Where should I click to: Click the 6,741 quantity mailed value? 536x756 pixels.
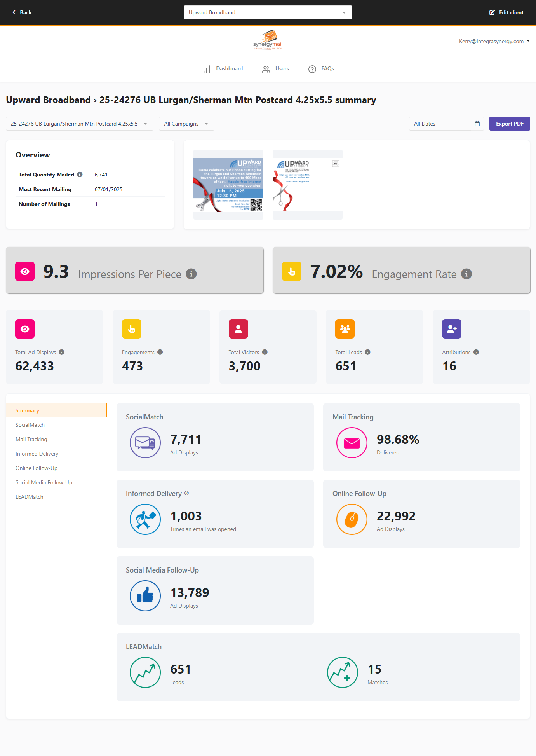click(101, 175)
